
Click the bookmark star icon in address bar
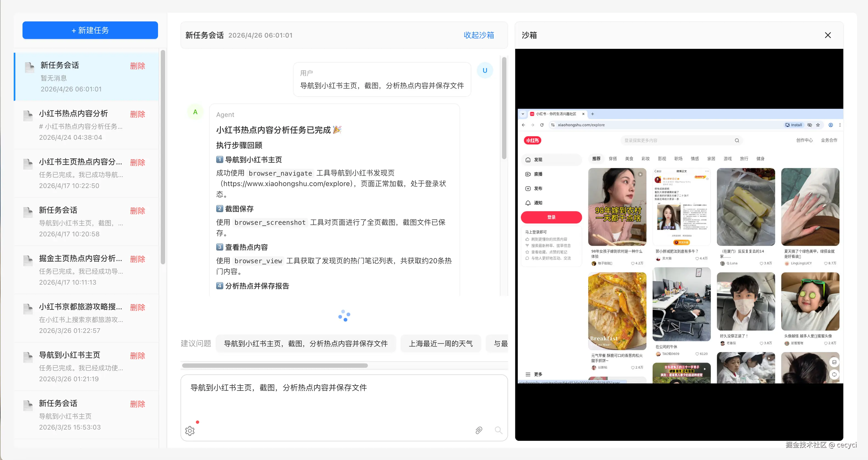[x=818, y=125]
